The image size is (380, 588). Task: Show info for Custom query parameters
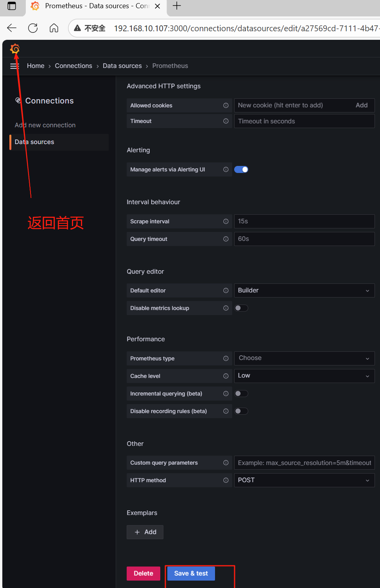(226, 463)
